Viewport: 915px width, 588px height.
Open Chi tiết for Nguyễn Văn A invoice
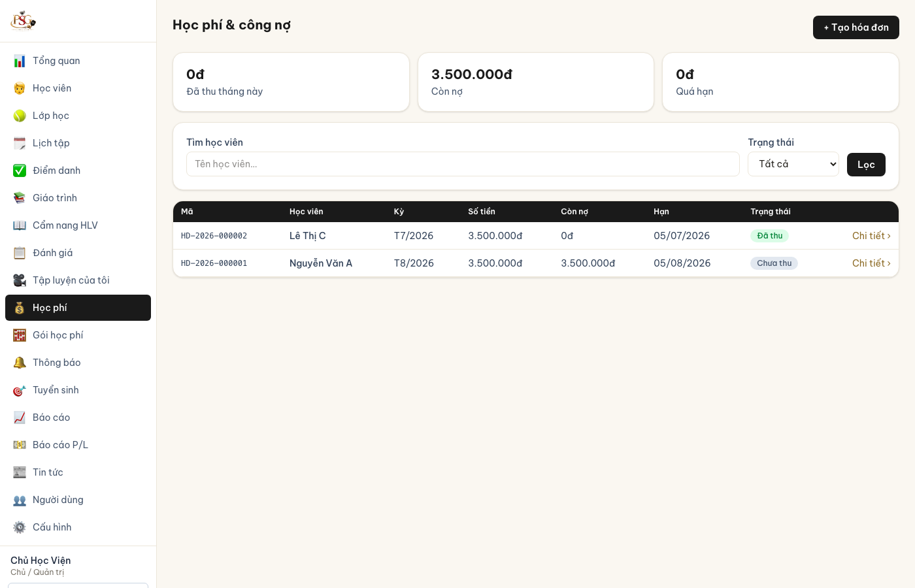click(871, 263)
